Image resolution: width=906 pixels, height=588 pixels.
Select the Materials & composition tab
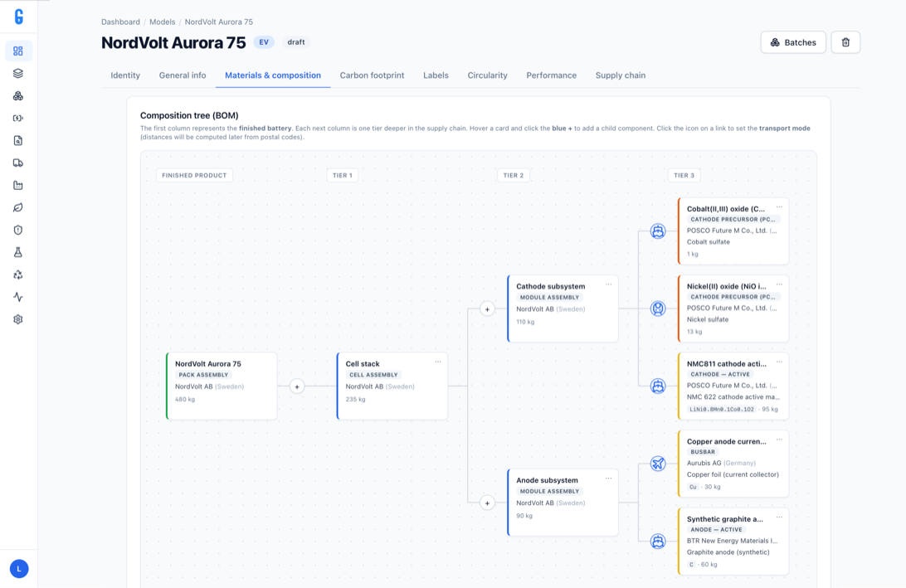click(273, 75)
